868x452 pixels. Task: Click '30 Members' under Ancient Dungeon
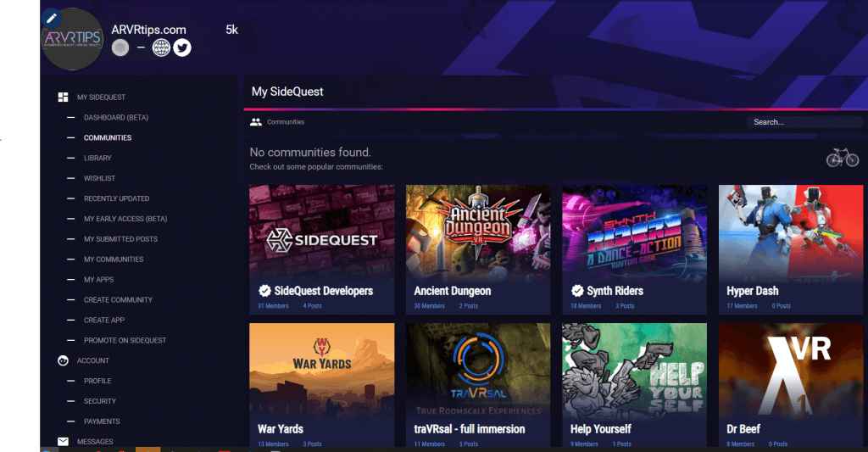(430, 306)
